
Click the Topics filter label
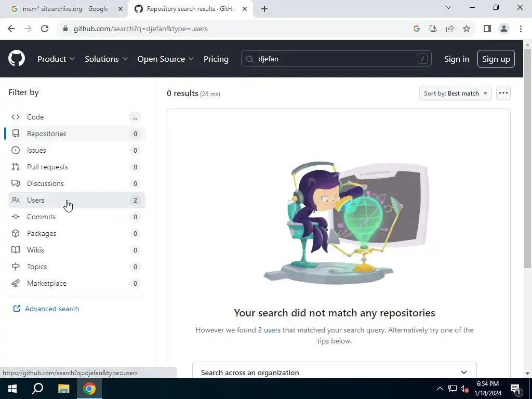[x=37, y=267]
